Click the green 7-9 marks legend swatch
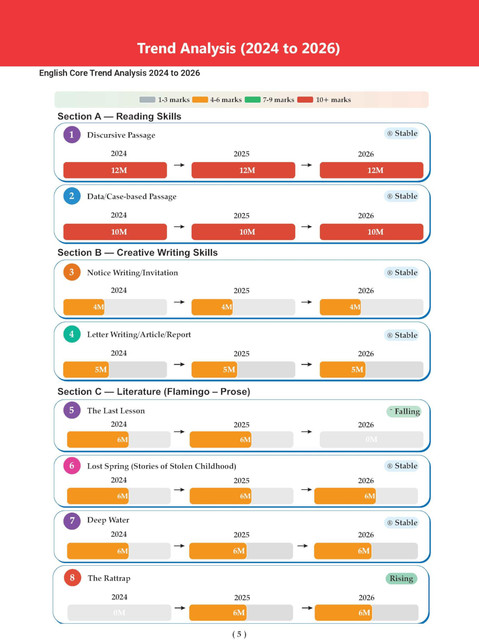Image resolution: width=479 pixels, height=640 pixels. [x=253, y=100]
